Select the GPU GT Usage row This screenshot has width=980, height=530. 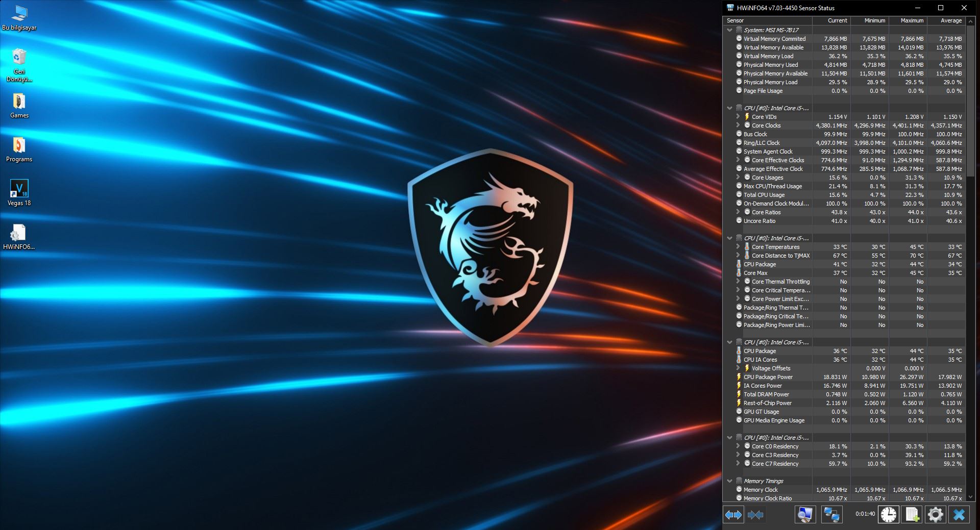coord(844,412)
